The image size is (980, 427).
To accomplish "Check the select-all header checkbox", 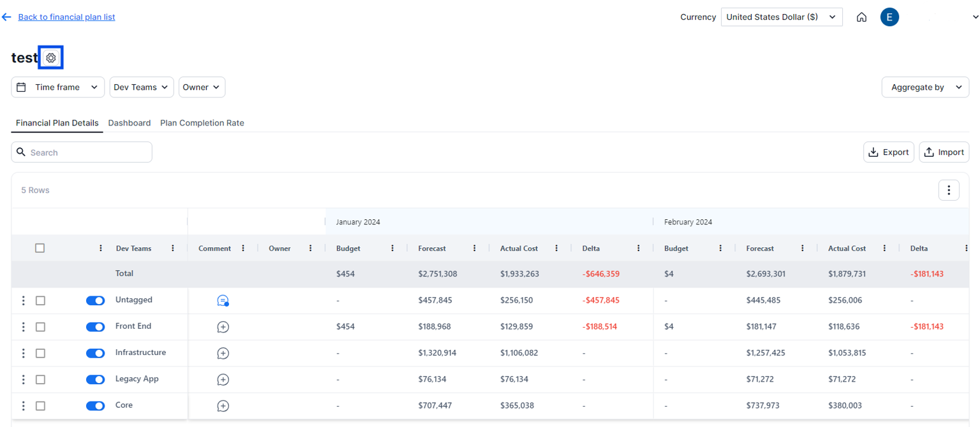I will (40, 248).
